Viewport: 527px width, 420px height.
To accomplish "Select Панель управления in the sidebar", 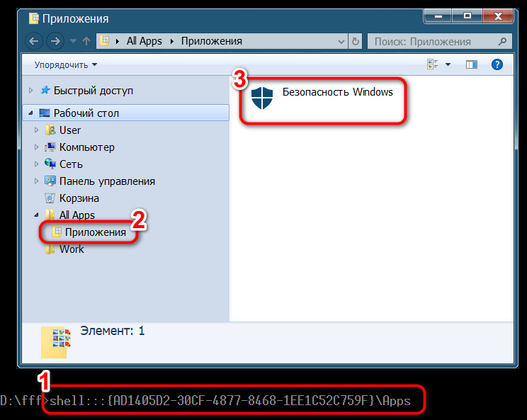I will click(x=107, y=181).
